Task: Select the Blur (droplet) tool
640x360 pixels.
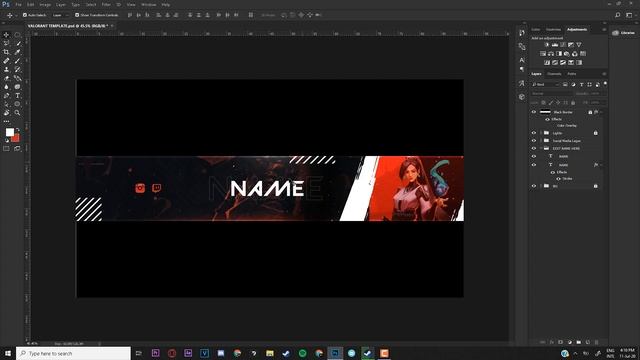Action: coord(7,87)
